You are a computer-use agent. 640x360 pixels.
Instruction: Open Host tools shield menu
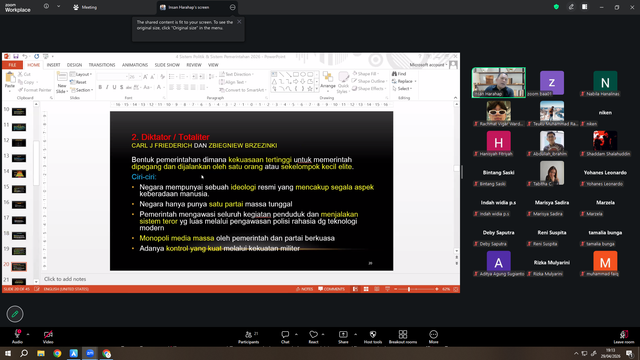pos(373,337)
